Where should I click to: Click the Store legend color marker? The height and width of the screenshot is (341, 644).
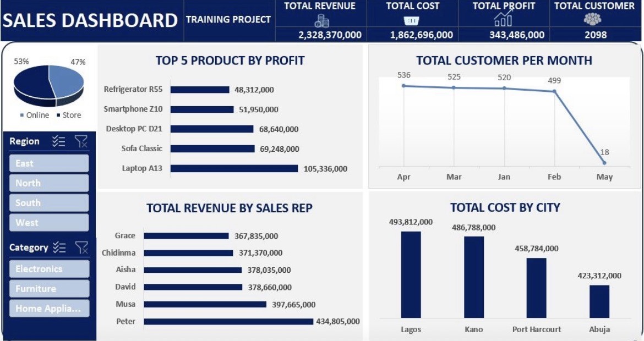58,116
